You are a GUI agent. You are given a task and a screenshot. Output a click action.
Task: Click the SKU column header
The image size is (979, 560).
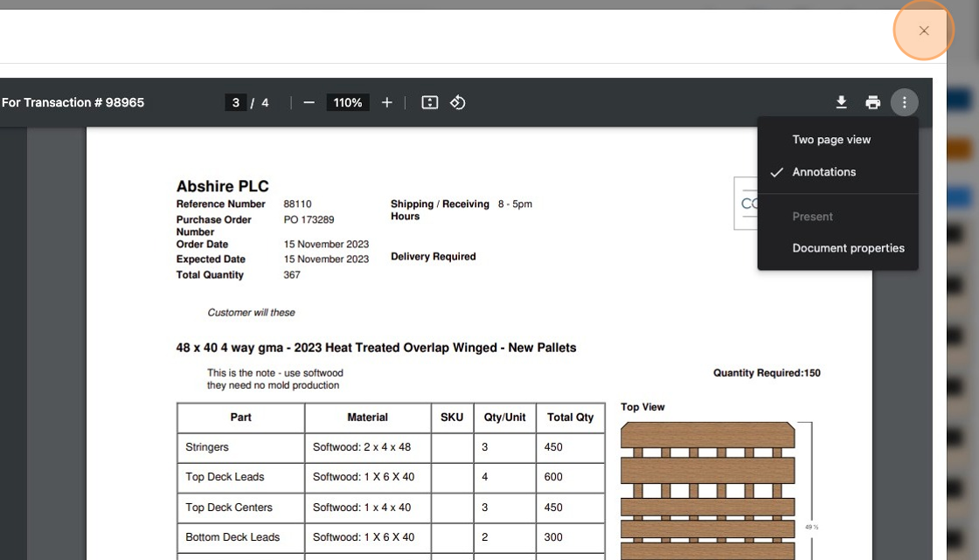[x=452, y=418]
